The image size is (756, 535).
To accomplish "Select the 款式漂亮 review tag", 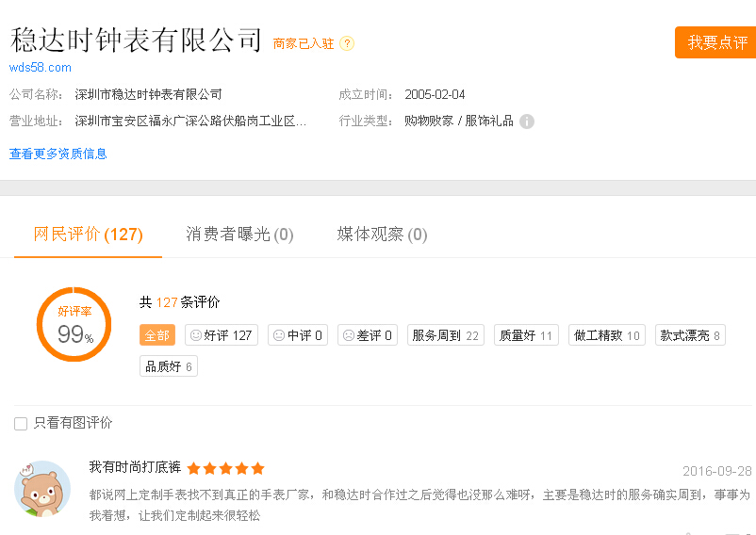I will [689, 335].
